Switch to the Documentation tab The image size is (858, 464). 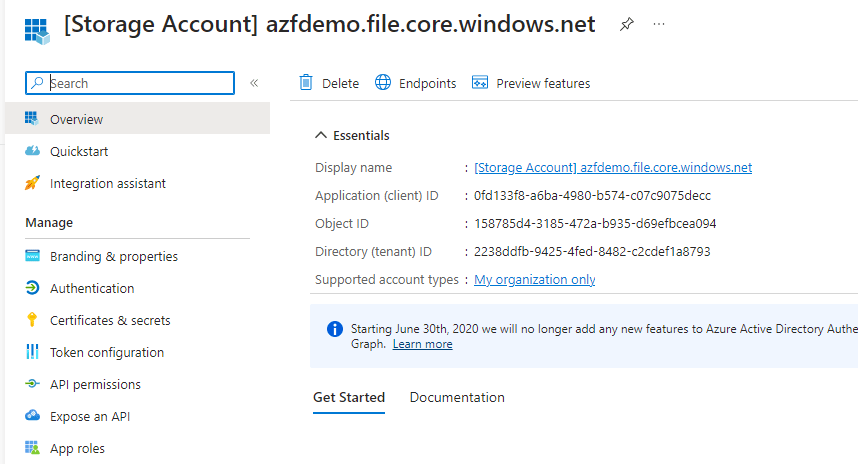(x=457, y=397)
